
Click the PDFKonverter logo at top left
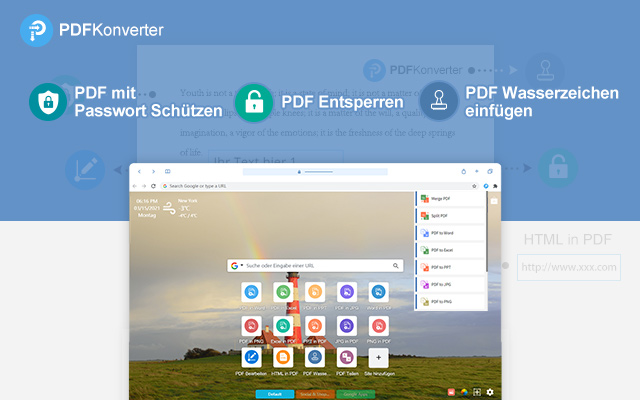point(92,30)
